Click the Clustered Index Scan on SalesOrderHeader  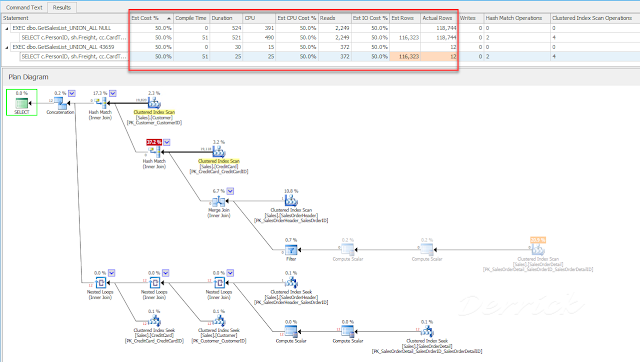point(291,201)
